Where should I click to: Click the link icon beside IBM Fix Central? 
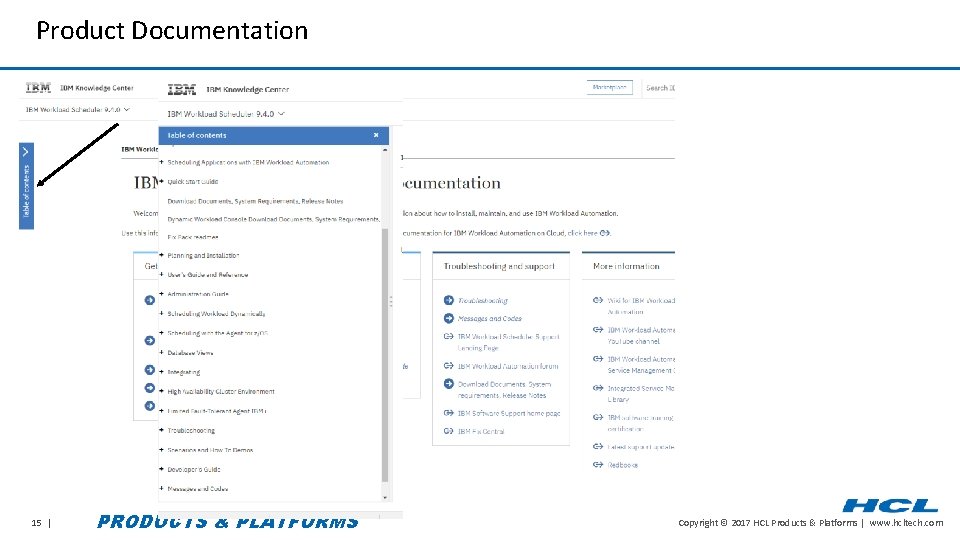tap(449, 431)
